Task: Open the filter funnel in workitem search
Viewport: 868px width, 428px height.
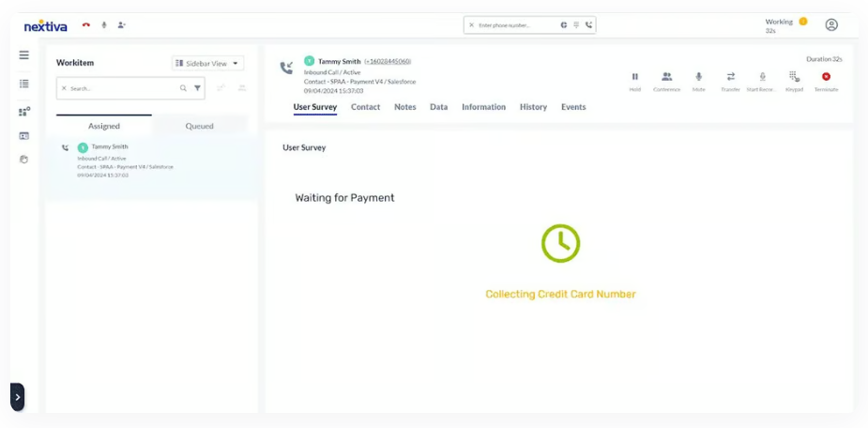Action: click(197, 88)
